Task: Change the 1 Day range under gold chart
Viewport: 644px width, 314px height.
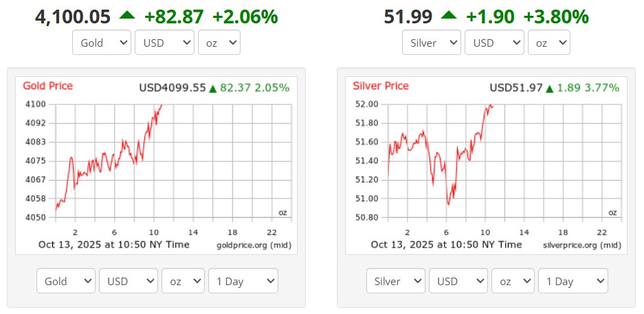Action: coord(243,281)
